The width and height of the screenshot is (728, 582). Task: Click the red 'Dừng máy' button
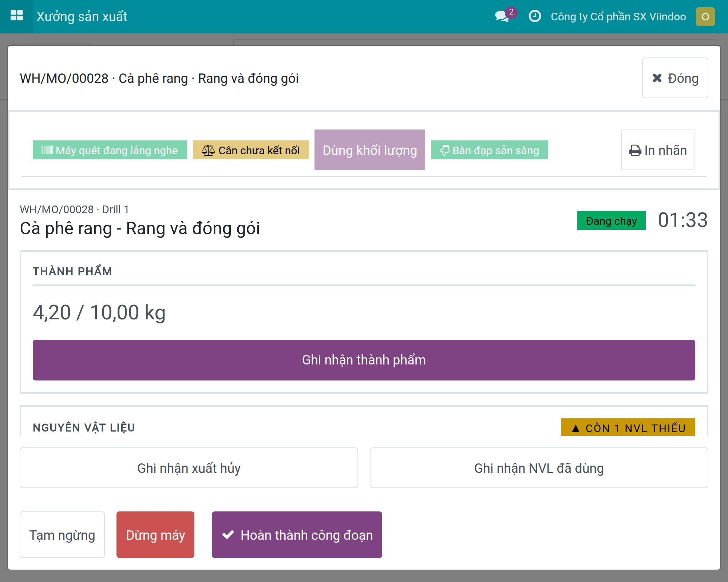pos(155,535)
